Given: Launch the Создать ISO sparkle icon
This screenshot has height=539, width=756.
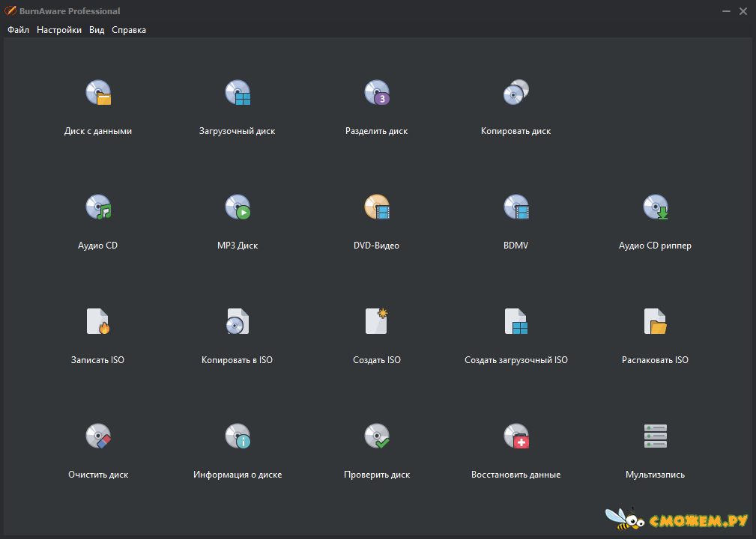Looking at the screenshot, I should 377,321.
